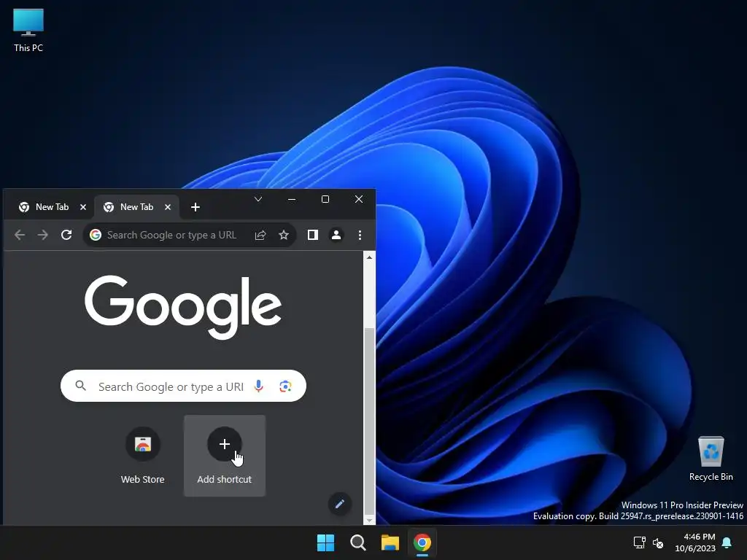Click scrollbar up arrow in Chrome
The image size is (747, 560).
(369, 257)
